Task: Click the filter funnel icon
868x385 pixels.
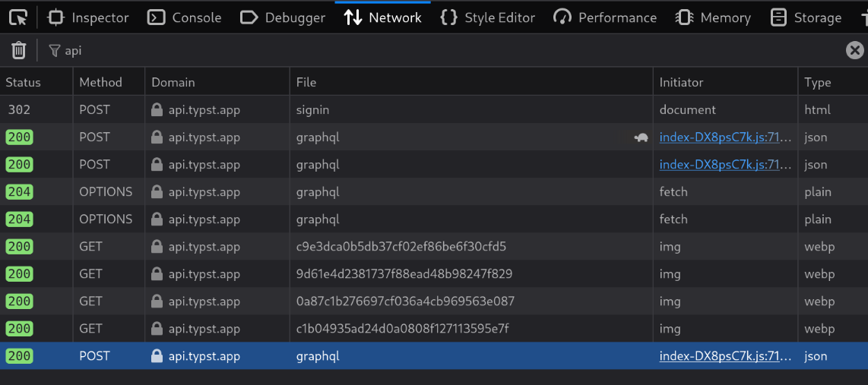Action: tap(54, 51)
